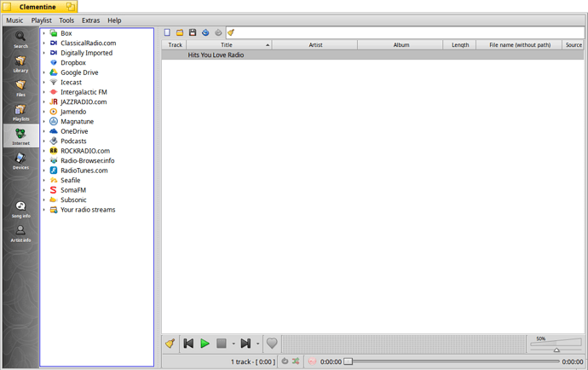Image resolution: width=588 pixels, height=370 pixels.
Task: Click the Clementine window title tab
Action: pos(39,7)
